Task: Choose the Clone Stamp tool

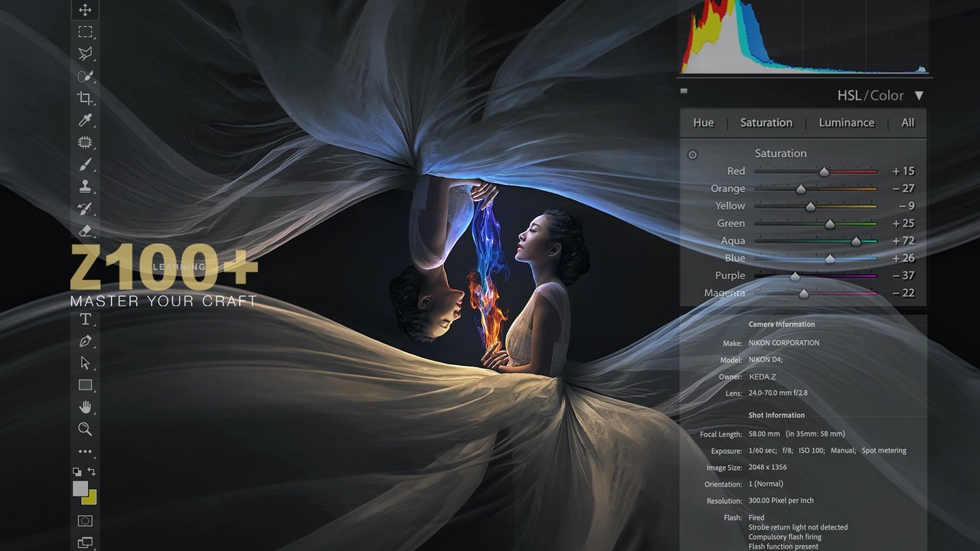Action: [x=85, y=186]
